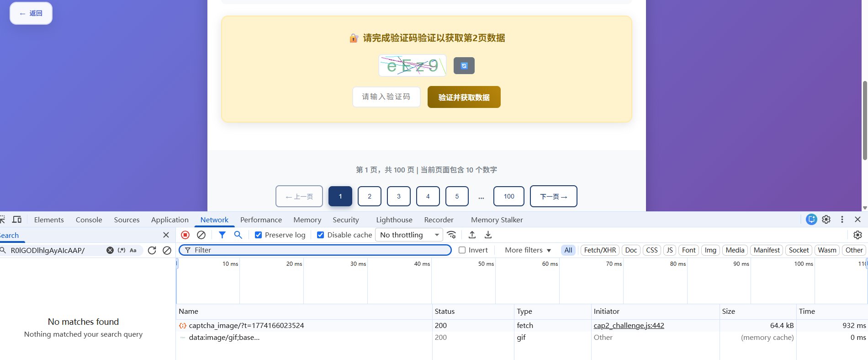The image size is (868, 360).
Task: Toggle device toolbar icon
Action: pyautogui.click(x=17, y=220)
